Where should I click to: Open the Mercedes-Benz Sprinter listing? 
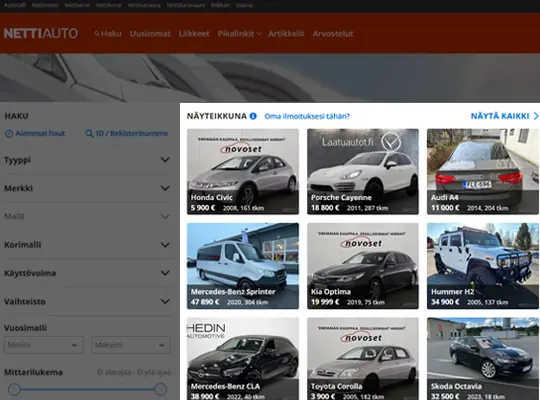coord(243,266)
